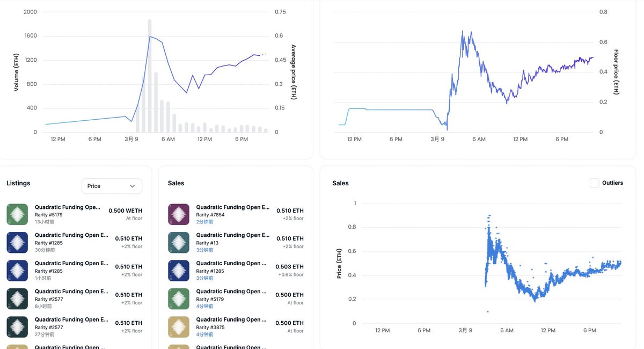
Task: Click the Listings panel heading
Action: click(x=18, y=183)
